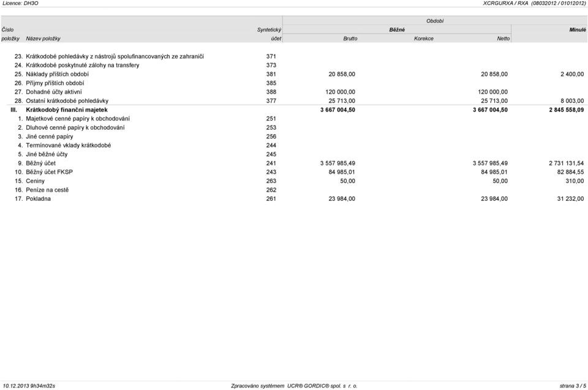
Task: Click synthetic account number 381
Action: point(271,74)
